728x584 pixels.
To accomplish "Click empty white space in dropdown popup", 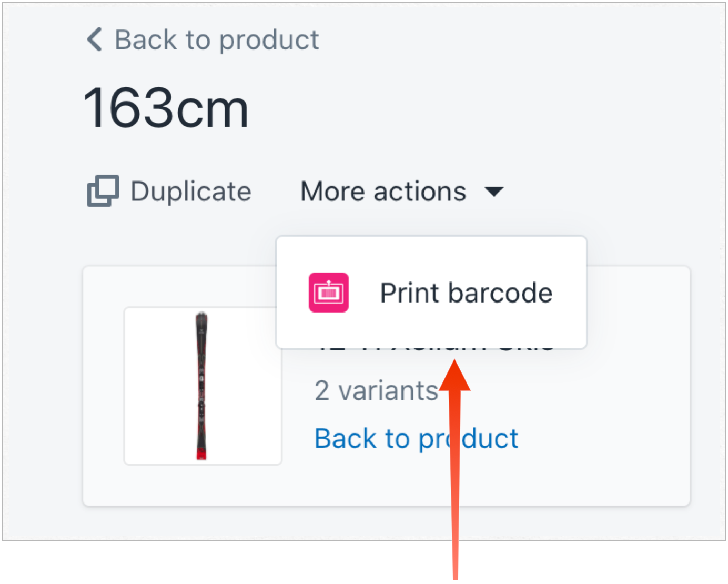I will 431,255.
